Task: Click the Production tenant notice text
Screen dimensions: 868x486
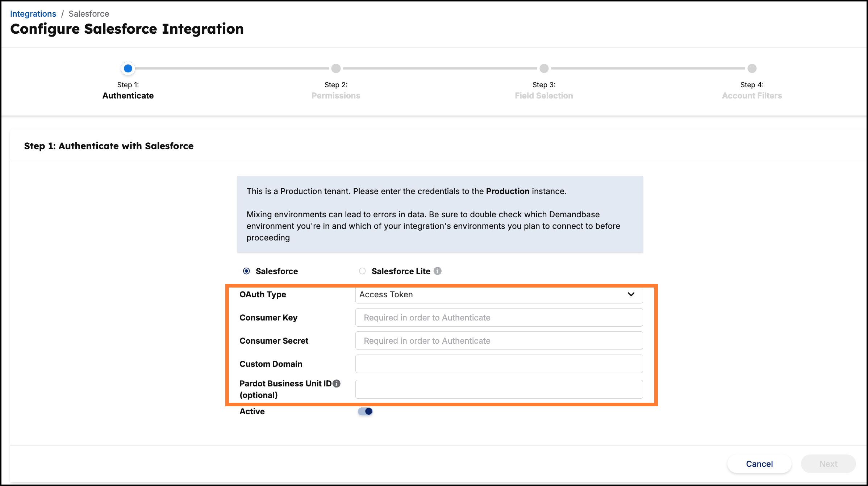Action: (x=406, y=191)
